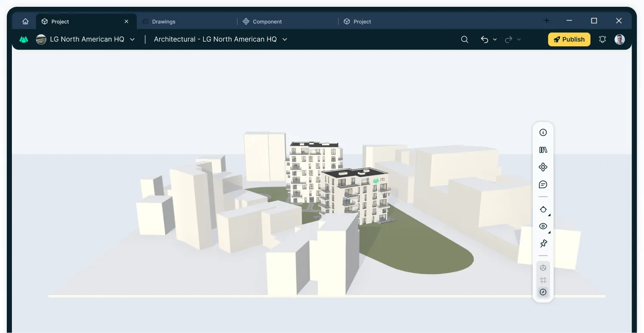Expand the Architectural model dropdown
The width and height of the screenshot is (644, 333).
(285, 40)
